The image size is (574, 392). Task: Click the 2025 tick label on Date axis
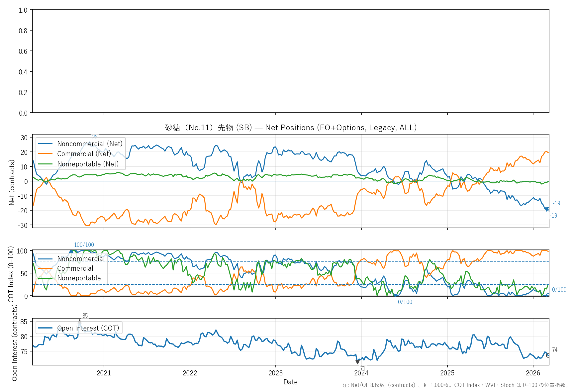[x=447, y=373]
